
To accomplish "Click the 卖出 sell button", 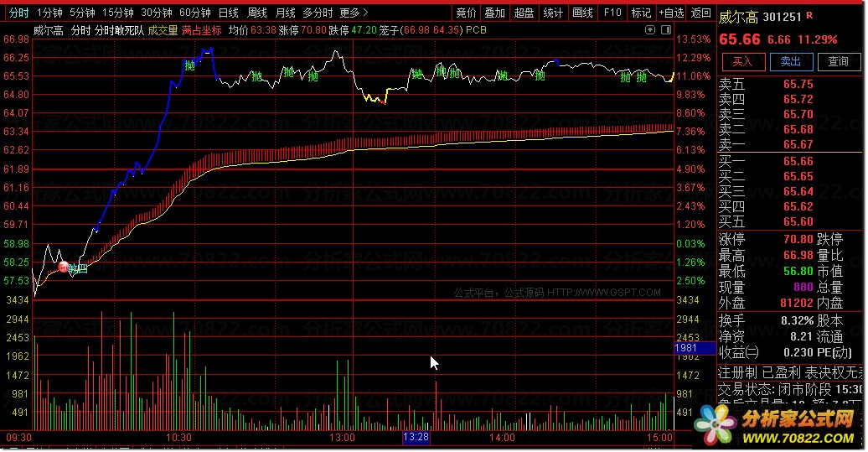I will pos(791,61).
